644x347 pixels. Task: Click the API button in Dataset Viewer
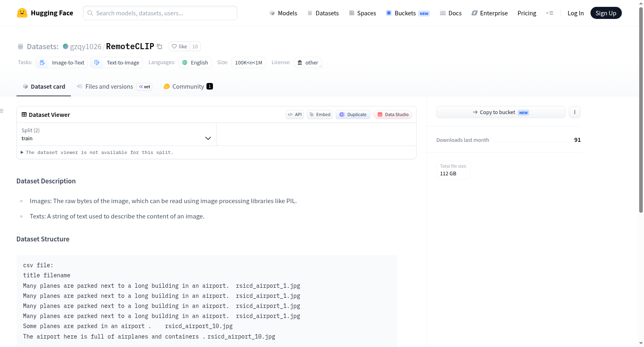pos(295,114)
